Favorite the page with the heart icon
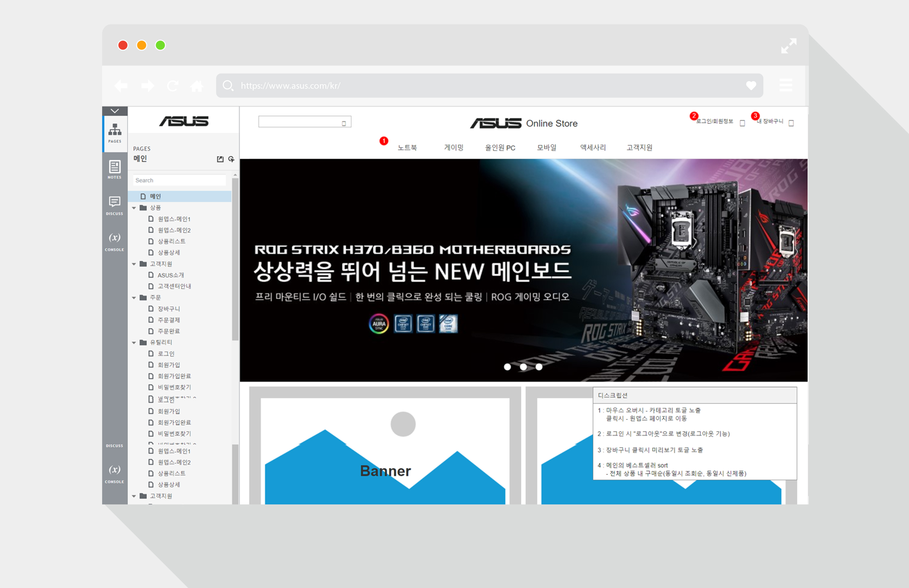Screen dimensions: 909x588 pos(751,86)
